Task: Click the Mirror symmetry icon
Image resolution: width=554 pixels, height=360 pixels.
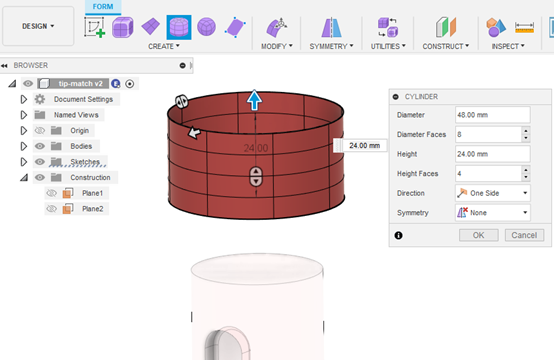Action: click(x=331, y=27)
